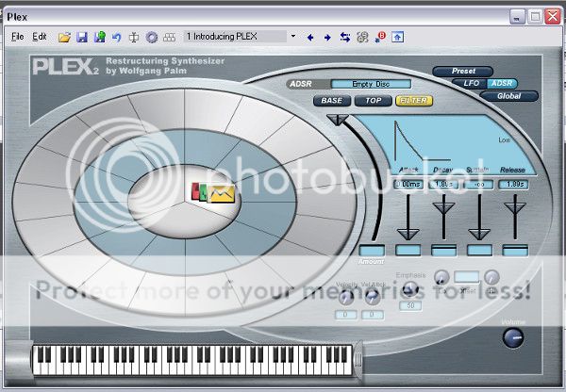Minimize the Plex window

[517, 17]
